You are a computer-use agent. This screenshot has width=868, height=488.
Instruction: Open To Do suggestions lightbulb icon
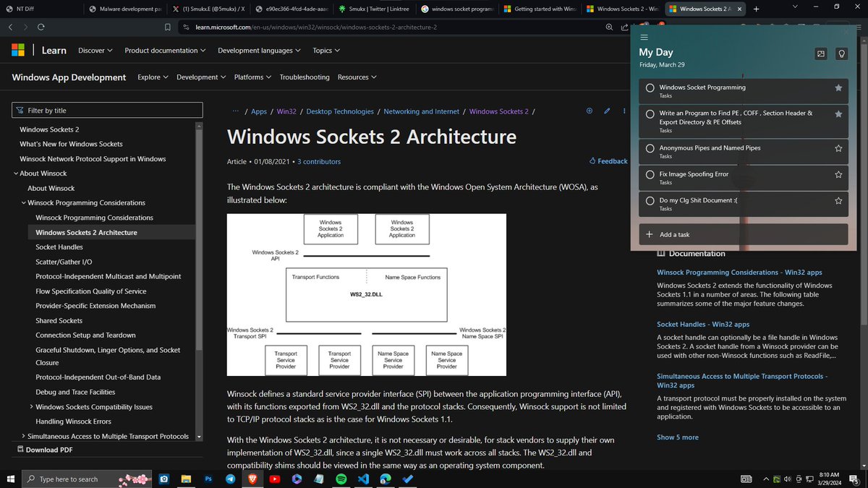841,53
